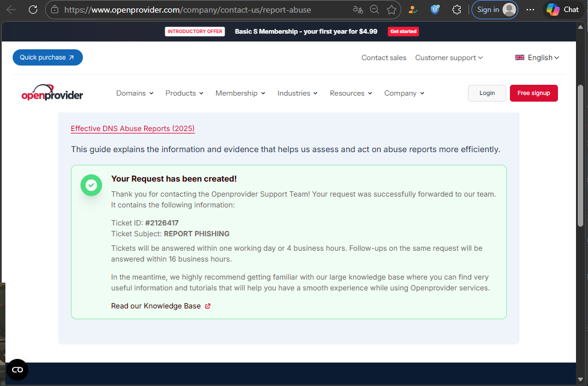Click the external link icon beside Knowledge Base
This screenshot has height=386, width=588.
point(208,306)
